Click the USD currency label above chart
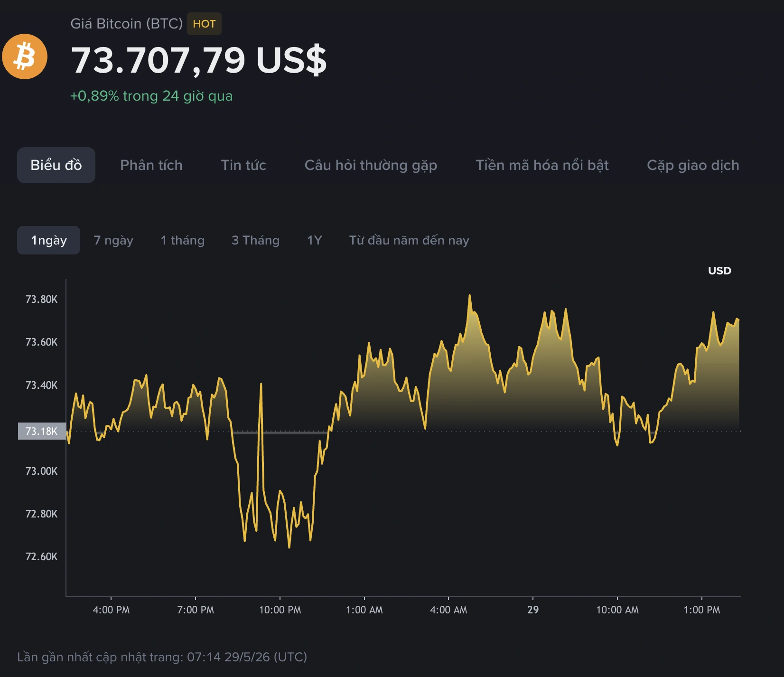784x677 pixels. (719, 271)
